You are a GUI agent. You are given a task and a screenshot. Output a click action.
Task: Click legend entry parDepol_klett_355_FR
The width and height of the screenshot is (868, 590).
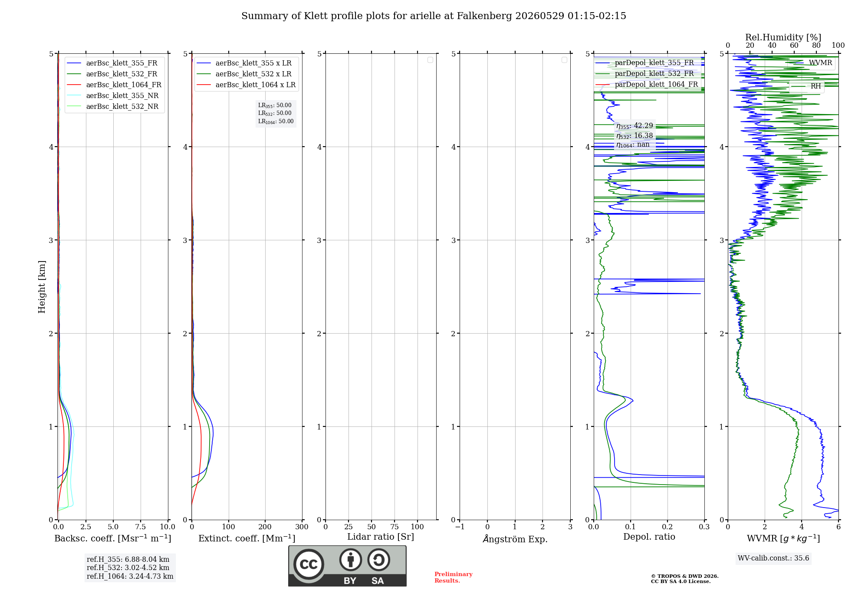pyautogui.click(x=645, y=62)
